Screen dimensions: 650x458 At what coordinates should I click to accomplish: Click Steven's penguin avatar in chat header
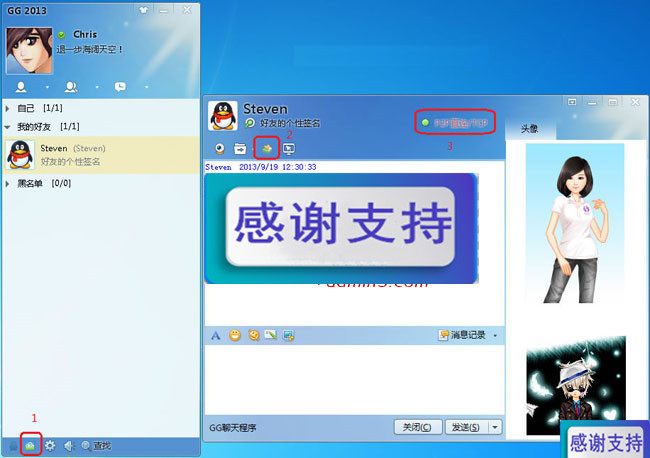(223, 116)
